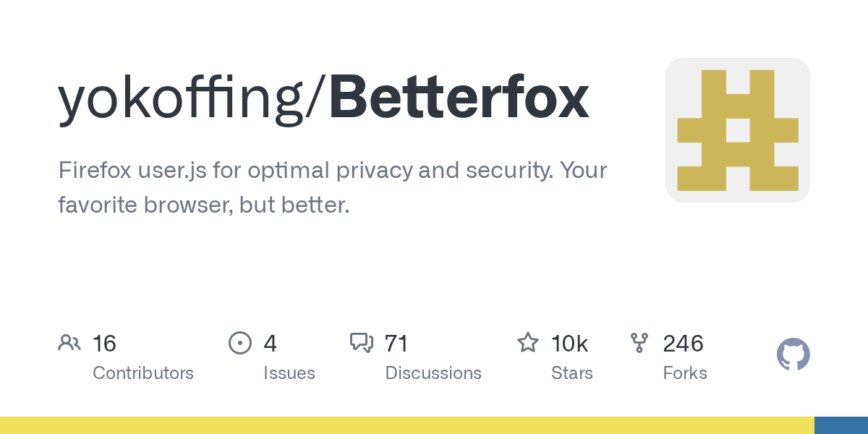The width and height of the screenshot is (868, 434).
Task: Open the Issues label
Action: coord(289,373)
